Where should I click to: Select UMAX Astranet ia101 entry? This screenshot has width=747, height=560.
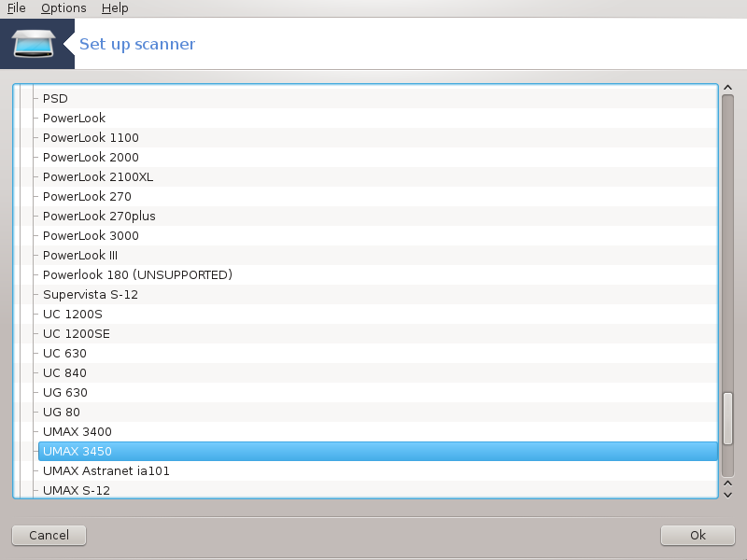pos(106,471)
